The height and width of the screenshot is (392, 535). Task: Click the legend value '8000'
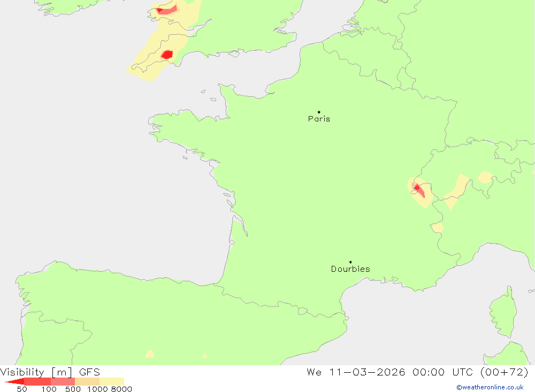[x=121, y=389]
